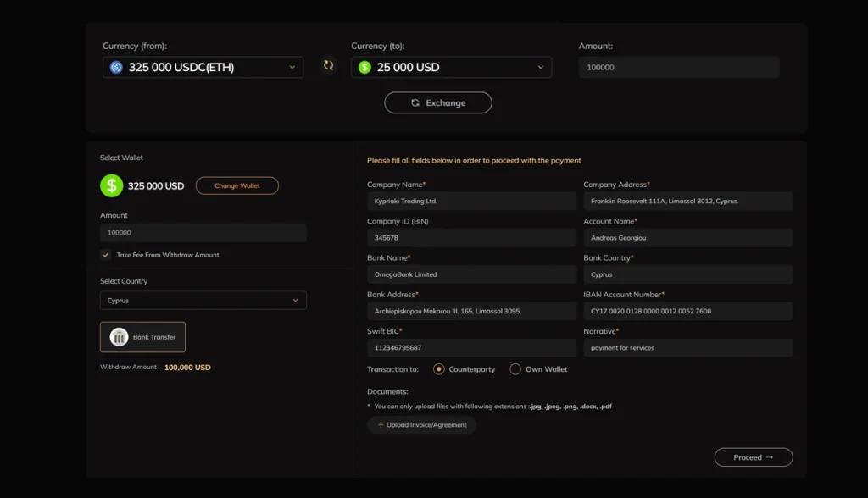Click the bank building icon on Bank Transfer

pyautogui.click(x=119, y=336)
